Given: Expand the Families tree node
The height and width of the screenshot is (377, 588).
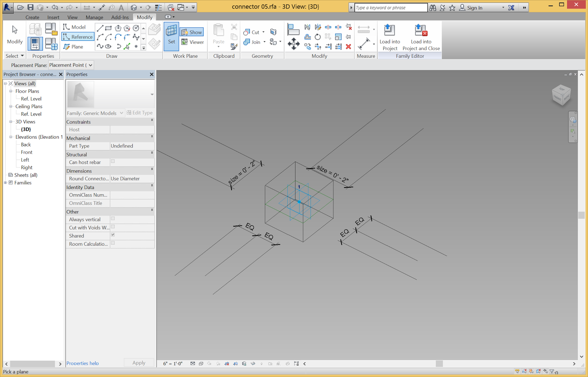Looking at the screenshot, I should coord(5,183).
